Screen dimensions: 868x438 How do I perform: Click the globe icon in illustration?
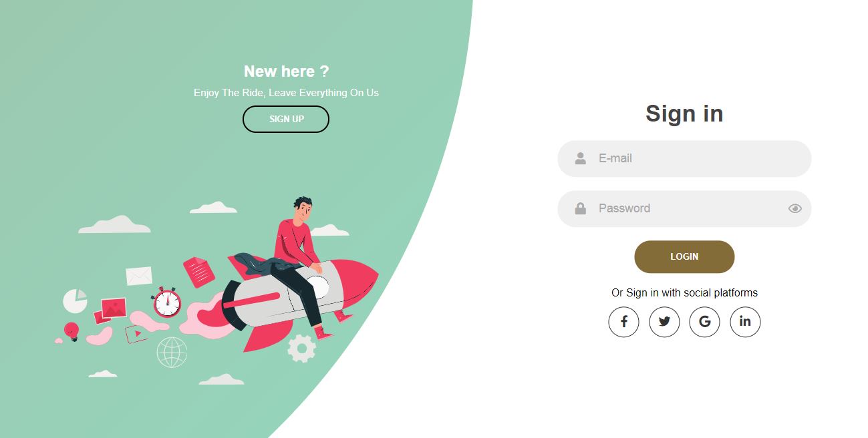tap(172, 353)
